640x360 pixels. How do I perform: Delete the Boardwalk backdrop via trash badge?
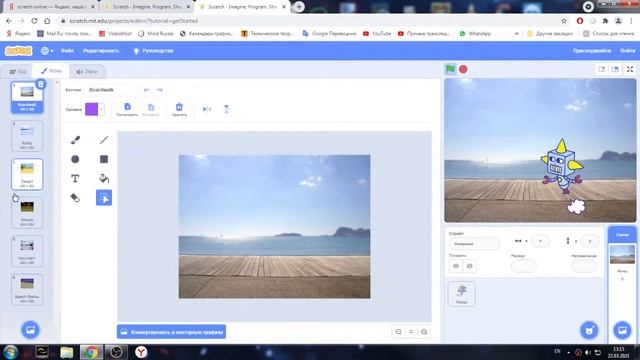coord(40,84)
